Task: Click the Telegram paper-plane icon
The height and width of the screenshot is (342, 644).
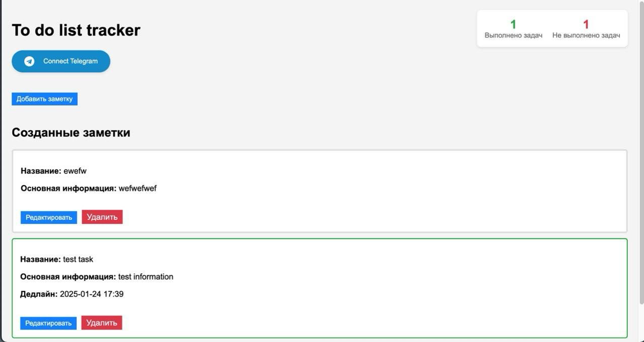Action: click(30, 61)
